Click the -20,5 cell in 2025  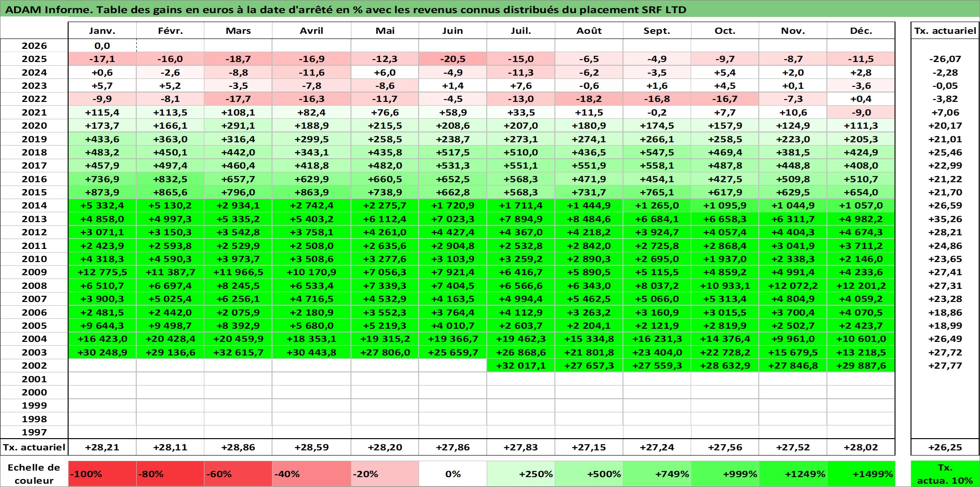coord(452,59)
